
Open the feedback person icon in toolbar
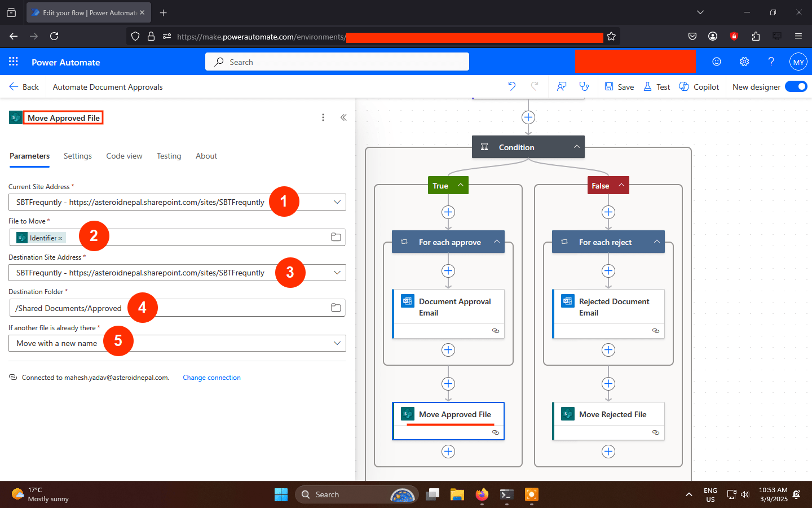(x=562, y=86)
